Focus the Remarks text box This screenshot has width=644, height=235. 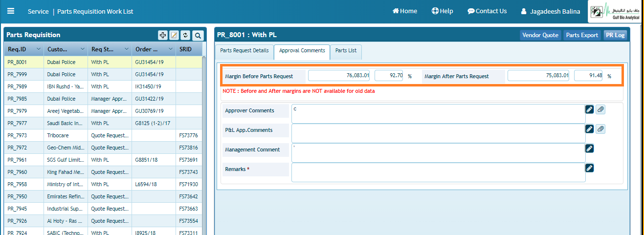pyautogui.click(x=438, y=172)
